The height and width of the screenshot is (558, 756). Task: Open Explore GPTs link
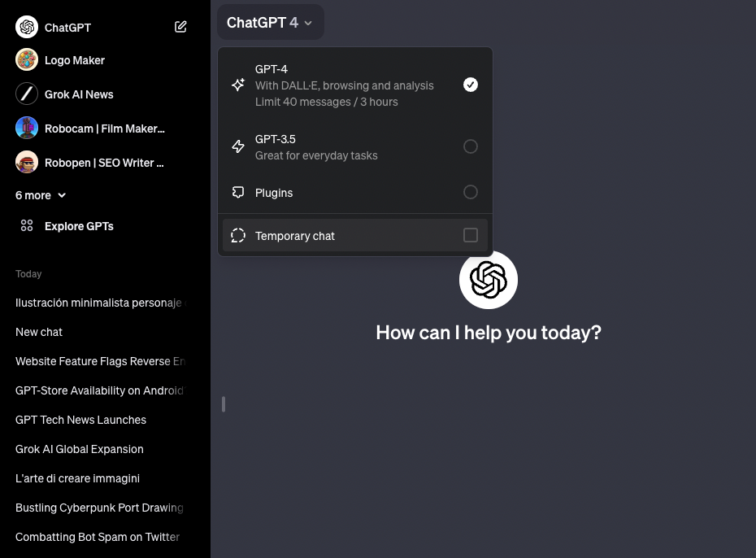79,226
